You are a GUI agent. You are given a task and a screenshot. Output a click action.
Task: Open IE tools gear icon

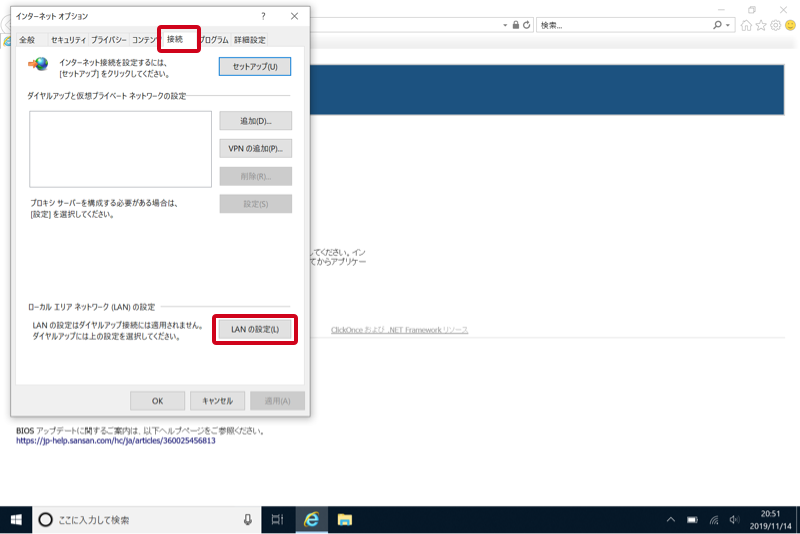pos(776,25)
